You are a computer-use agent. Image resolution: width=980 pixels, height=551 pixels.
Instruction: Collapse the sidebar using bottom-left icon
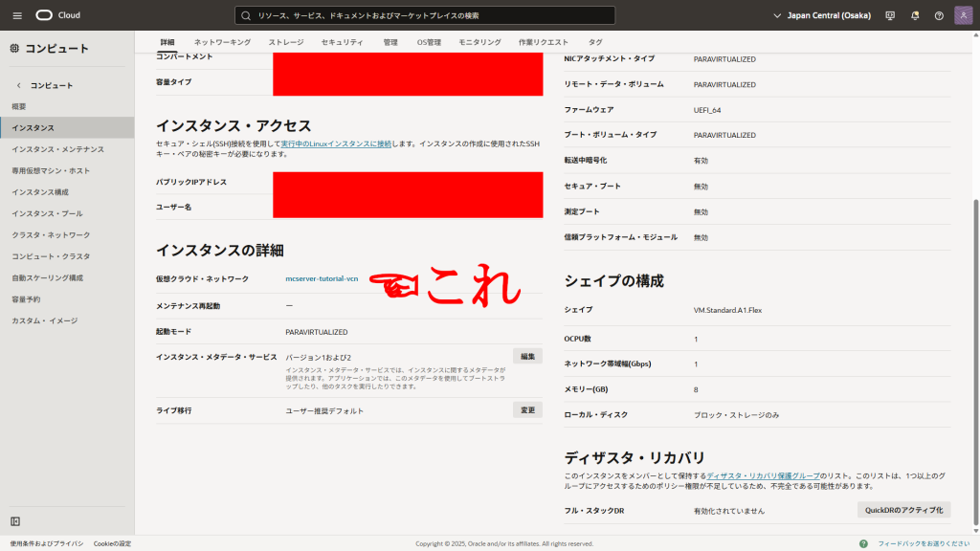click(x=15, y=521)
